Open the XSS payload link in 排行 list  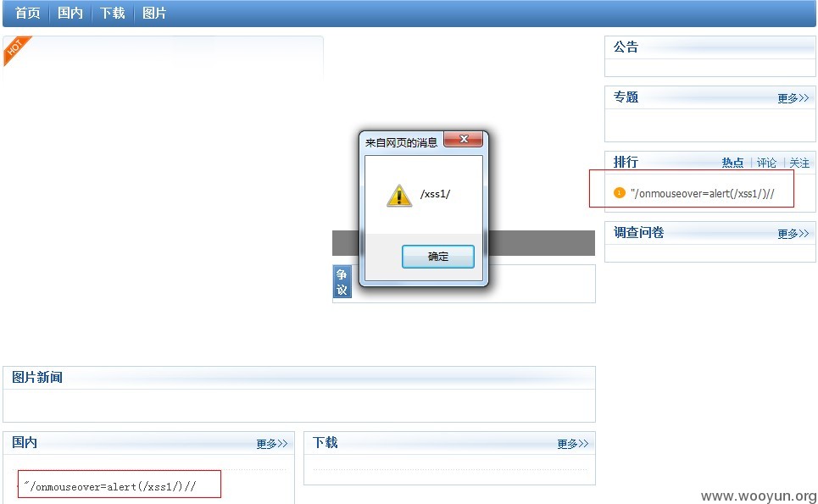pos(702,193)
